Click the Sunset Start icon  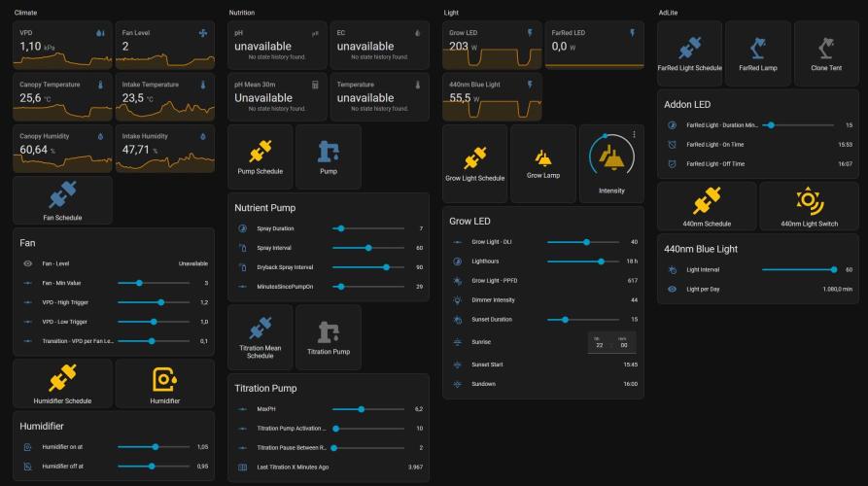pyautogui.click(x=457, y=364)
